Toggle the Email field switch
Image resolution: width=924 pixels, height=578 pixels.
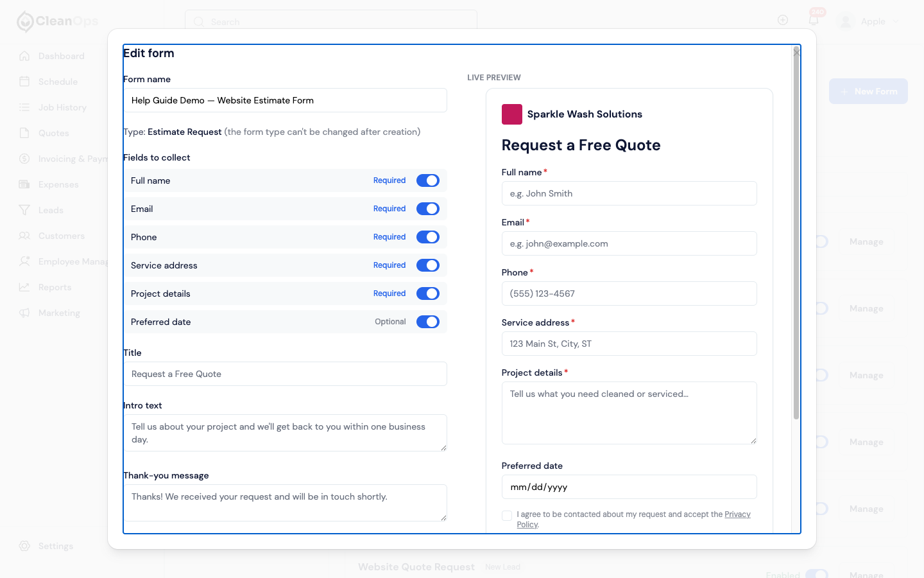428,209
